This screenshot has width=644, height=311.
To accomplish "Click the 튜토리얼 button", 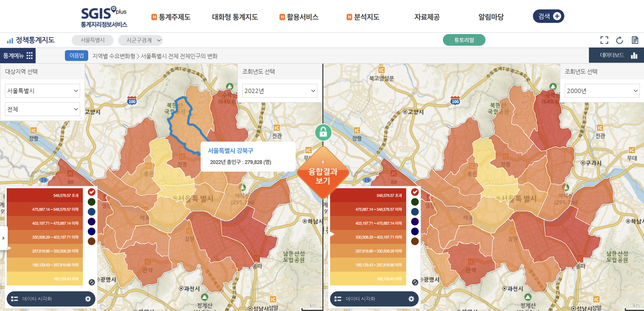I will 464,40.
